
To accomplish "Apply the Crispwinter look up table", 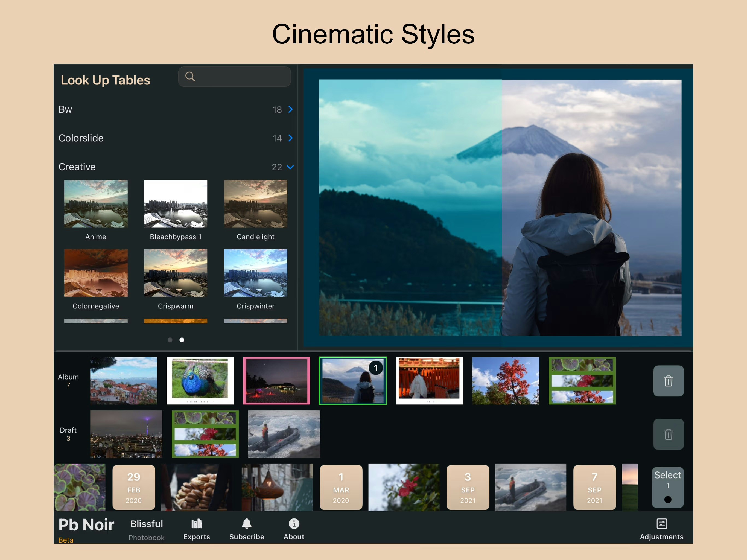I will click(256, 273).
